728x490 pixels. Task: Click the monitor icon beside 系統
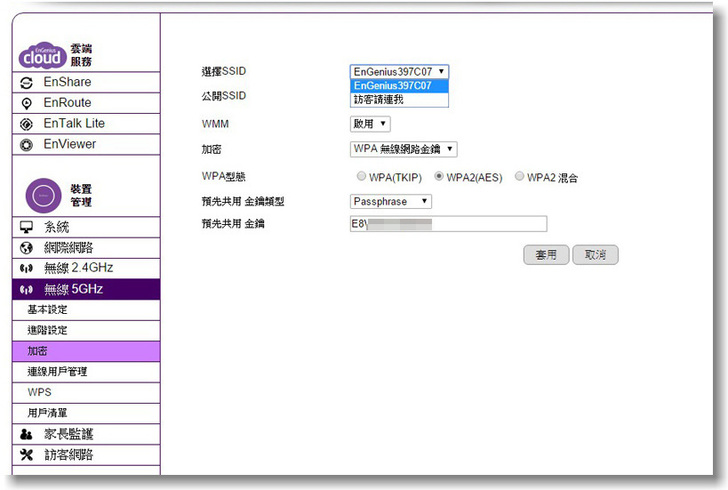pos(26,227)
